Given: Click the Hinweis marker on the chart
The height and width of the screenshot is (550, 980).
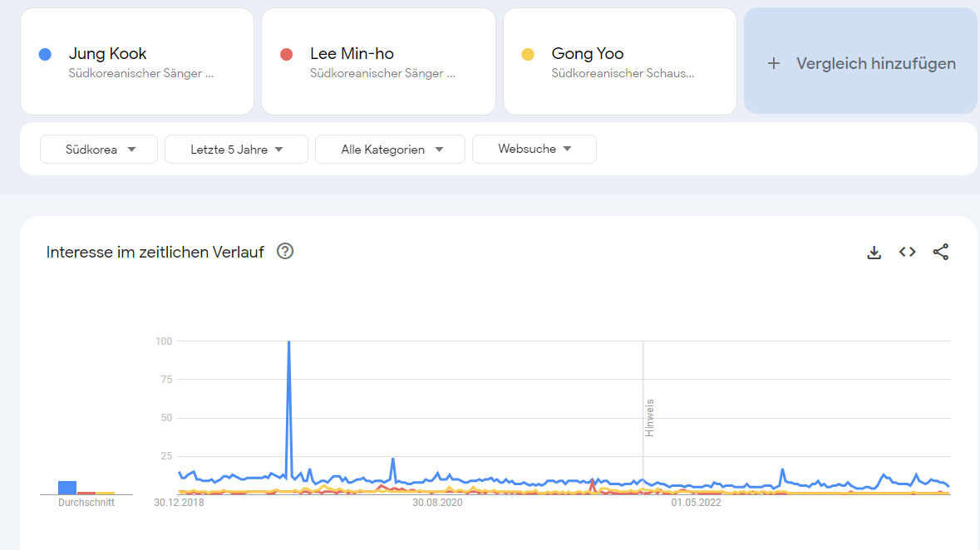Looking at the screenshot, I should tap(650, 418).
